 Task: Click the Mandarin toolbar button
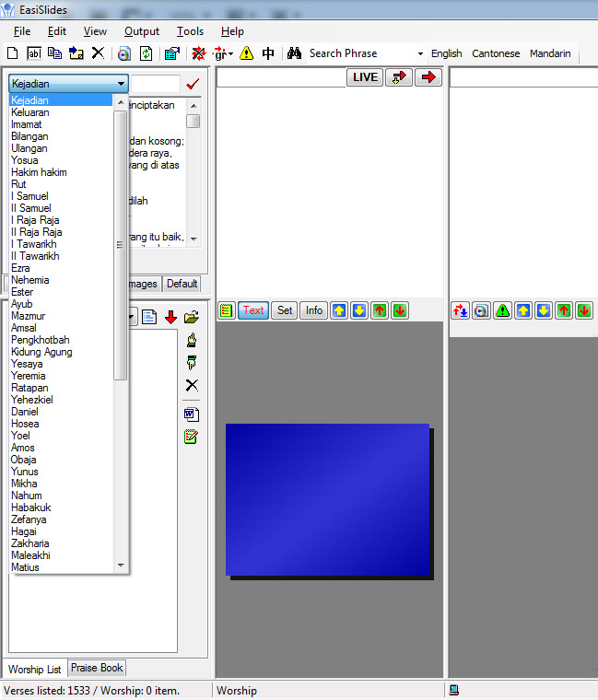pyautogui.click(x=550, y=53)
